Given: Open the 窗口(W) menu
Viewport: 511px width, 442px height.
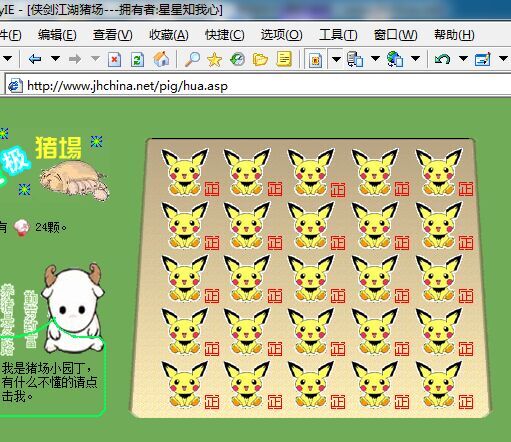Looking at the screenshot, I should (x=395, y=35).
